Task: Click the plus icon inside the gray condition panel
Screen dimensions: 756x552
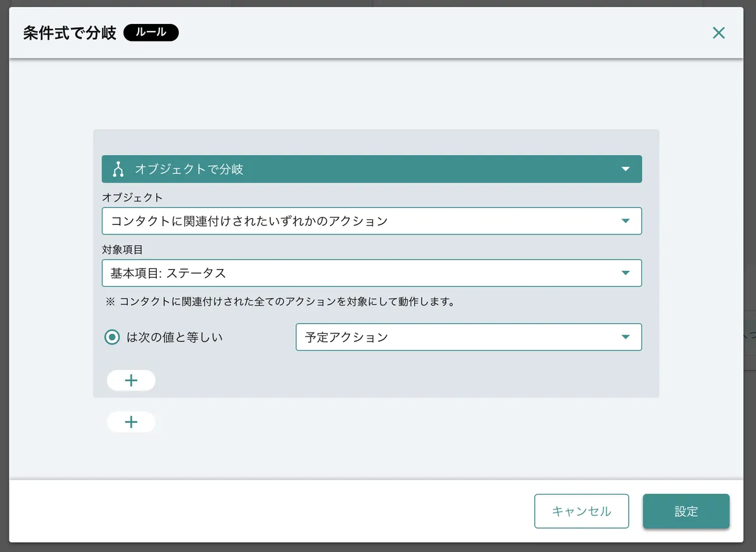Action: pos(131,381)
